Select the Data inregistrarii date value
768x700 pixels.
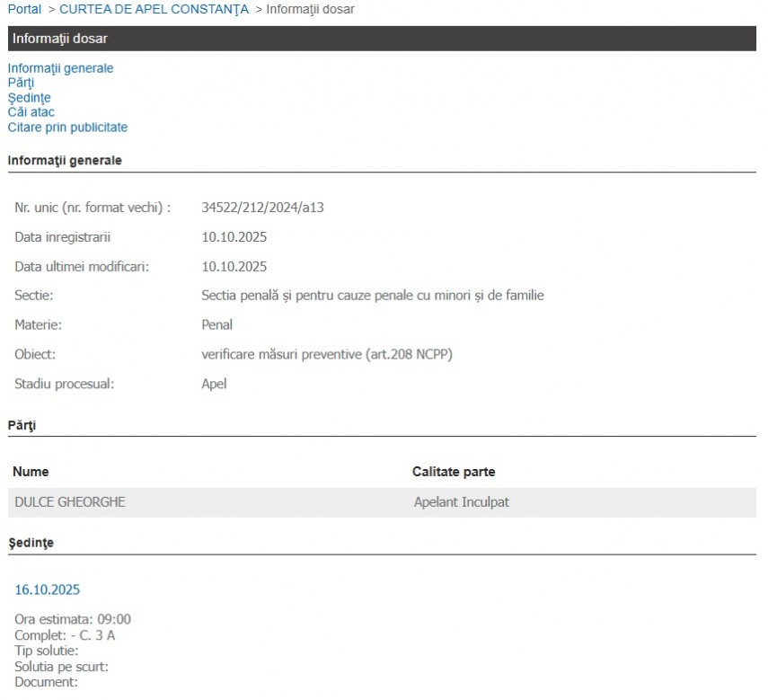point(234,237)
